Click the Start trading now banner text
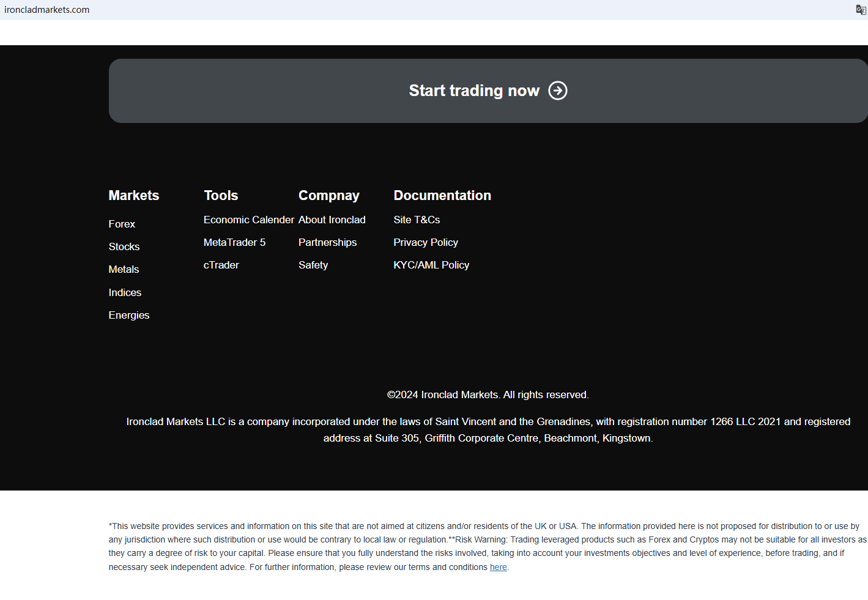Screen dimensions: 868x600 (474, 91)
